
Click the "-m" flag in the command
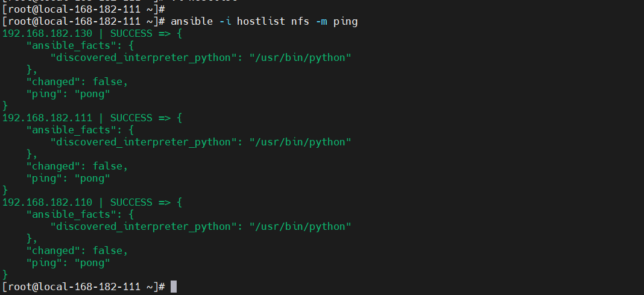(321, 21)
